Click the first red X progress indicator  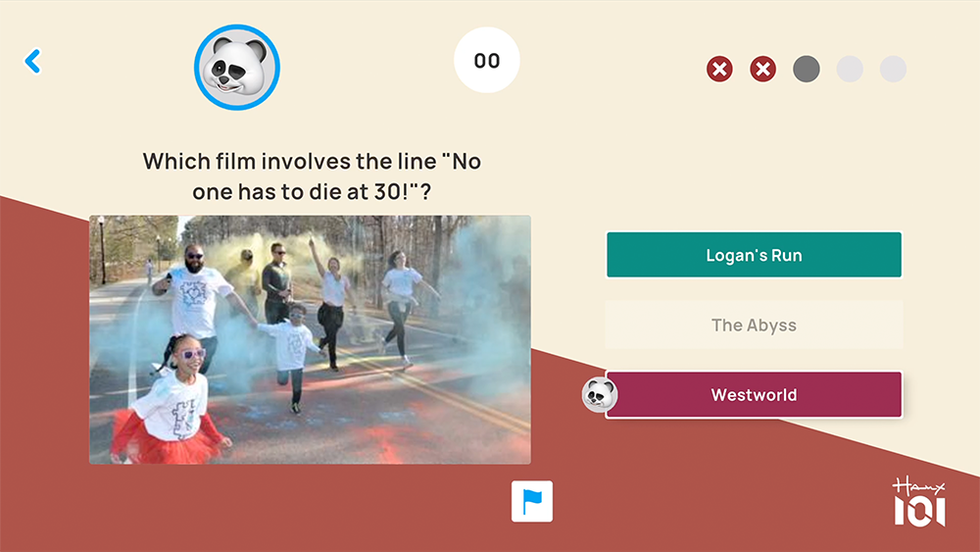[719, 69]
